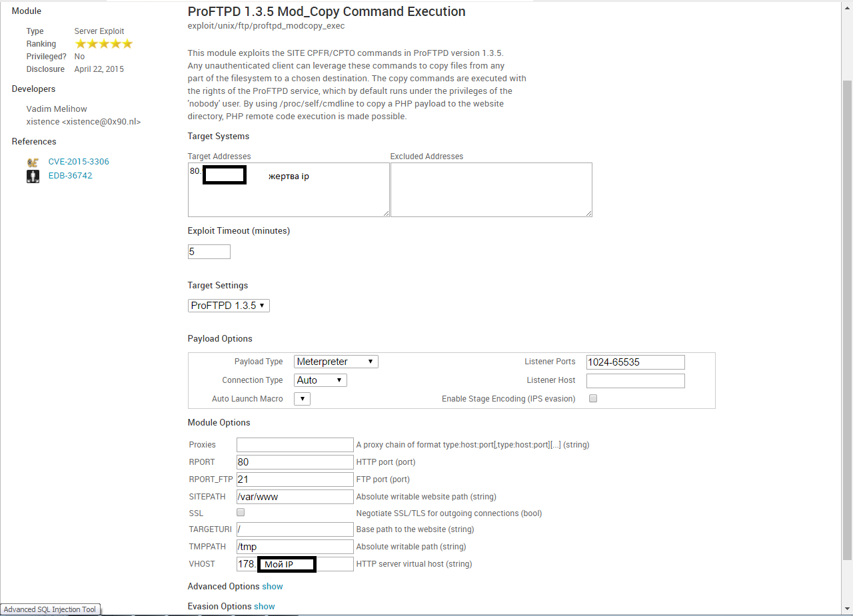Click the scrollbar down arrow
The image size is (853, 616).
pyautogui.click(x=847, y=609)
